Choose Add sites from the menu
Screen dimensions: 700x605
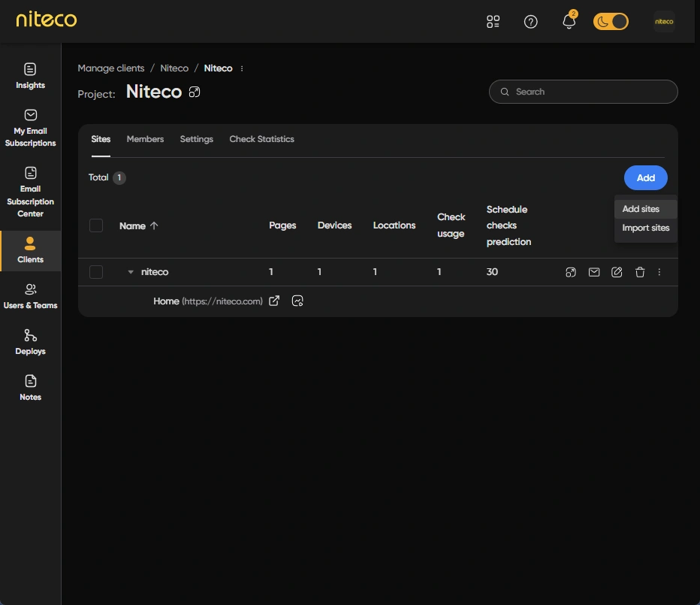(645, 209)
